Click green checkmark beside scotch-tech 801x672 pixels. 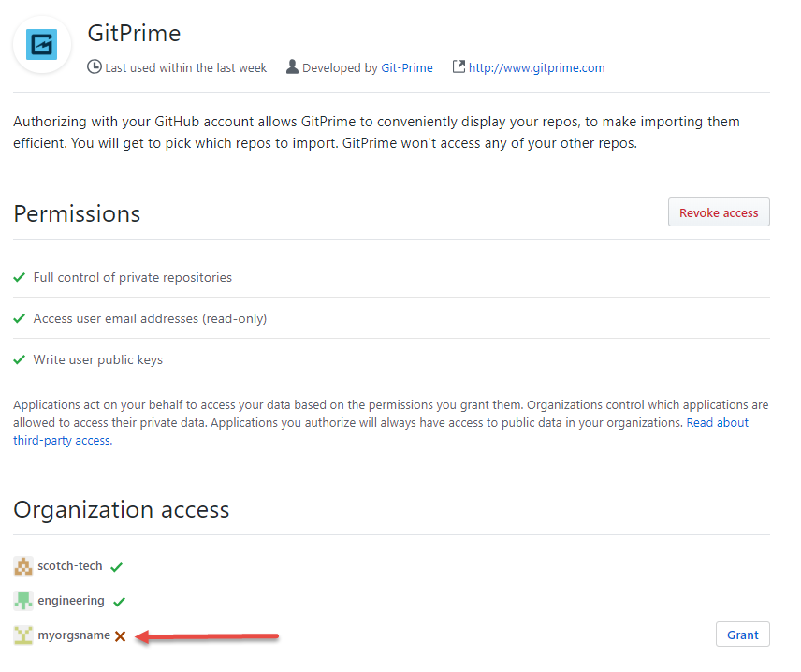point(116,567)
